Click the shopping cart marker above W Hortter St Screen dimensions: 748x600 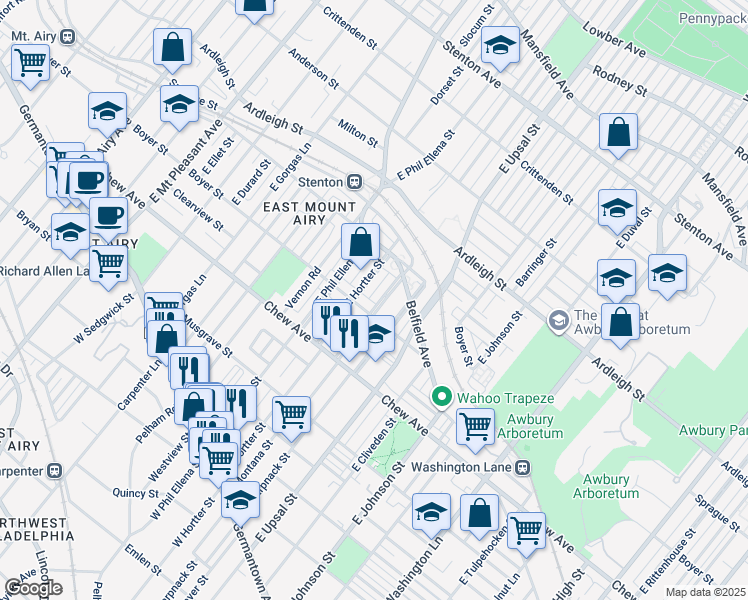point(218,463)
